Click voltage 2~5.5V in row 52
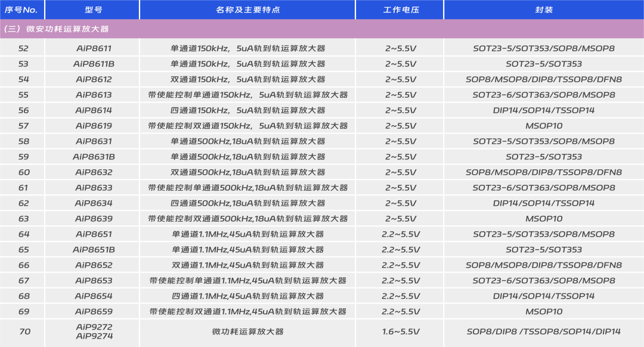 (401, 48)
